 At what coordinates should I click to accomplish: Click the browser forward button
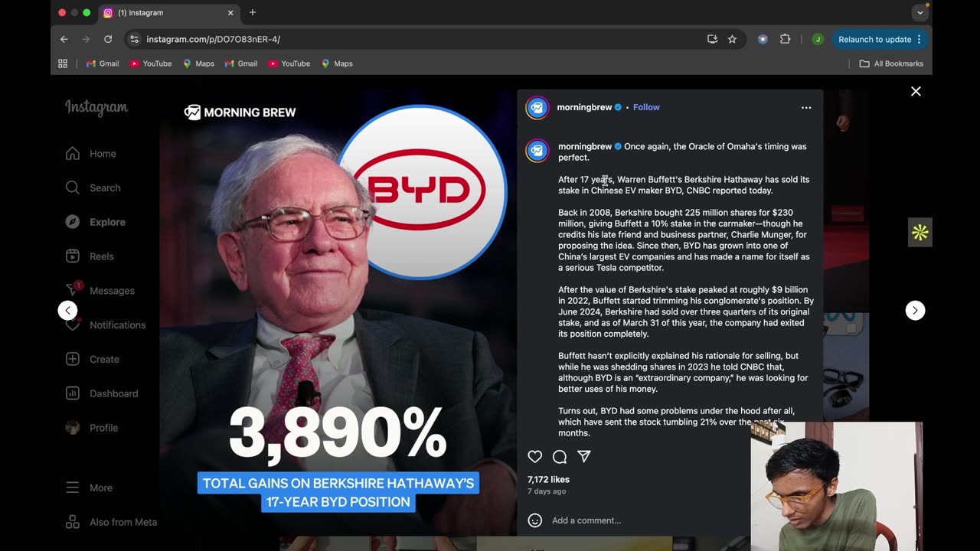tap(86, 39)
